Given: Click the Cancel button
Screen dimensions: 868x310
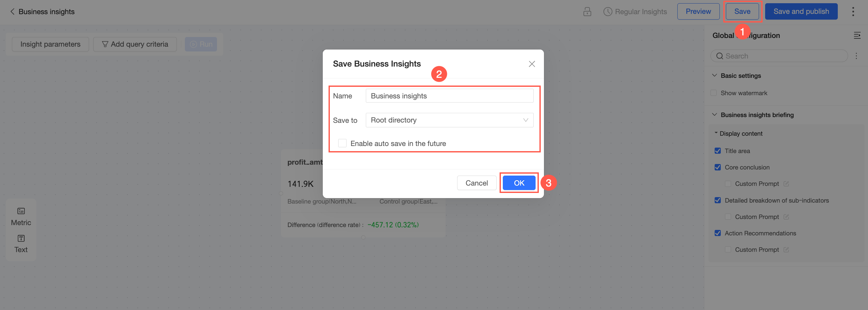Looking at the screenshot, I should click(x=476, y=183).
